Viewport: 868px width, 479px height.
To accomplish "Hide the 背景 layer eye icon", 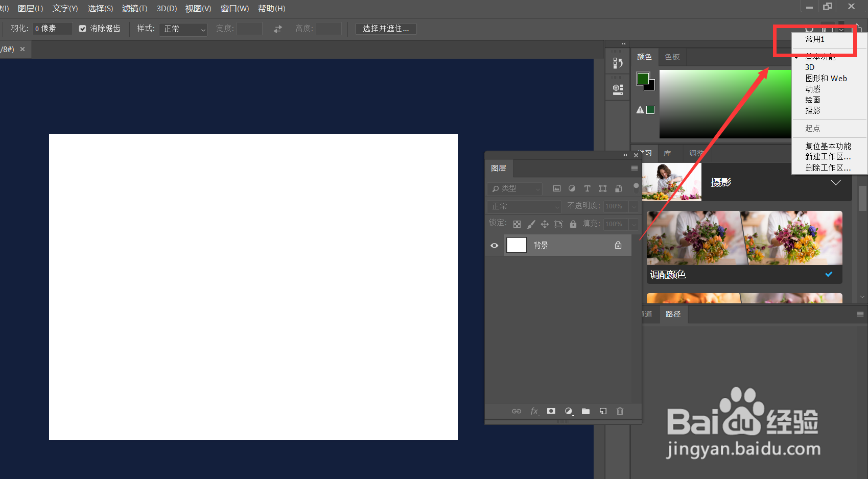I will [x=494, y=246].
